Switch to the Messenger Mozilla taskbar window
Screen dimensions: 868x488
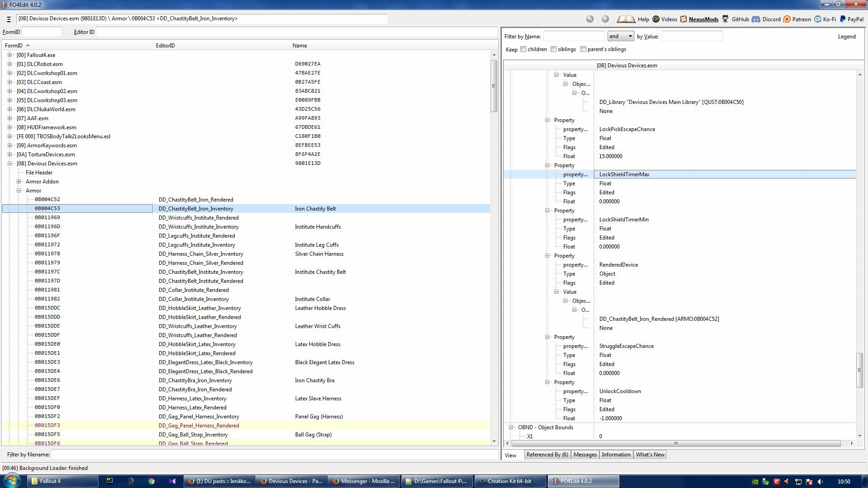point(364,481)
